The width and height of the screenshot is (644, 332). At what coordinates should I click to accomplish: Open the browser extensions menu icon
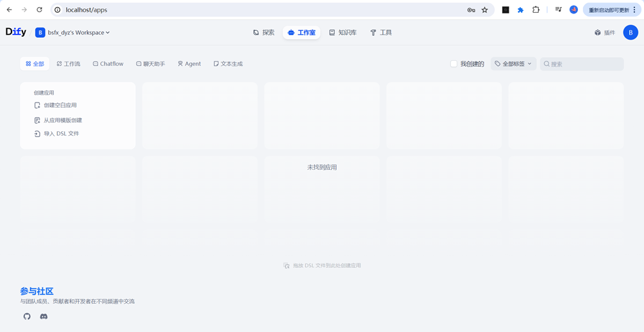pos(536,10)
